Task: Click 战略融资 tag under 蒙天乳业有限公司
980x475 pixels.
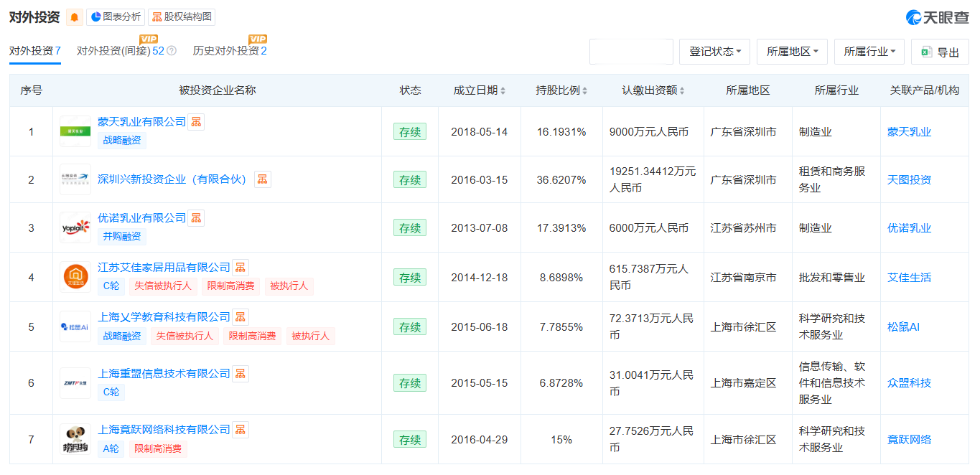Action: click(122, 141)
